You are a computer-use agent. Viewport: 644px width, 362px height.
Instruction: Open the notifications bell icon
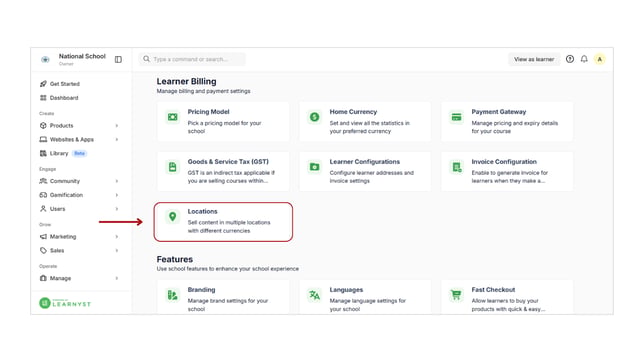(x=584, y=59)
